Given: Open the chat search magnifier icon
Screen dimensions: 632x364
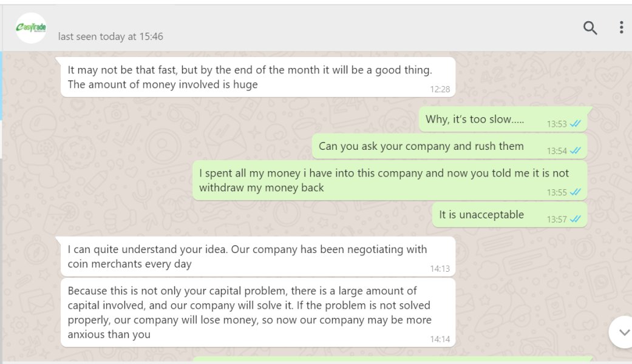Looking at the screenshot, I should coord(590,28).
